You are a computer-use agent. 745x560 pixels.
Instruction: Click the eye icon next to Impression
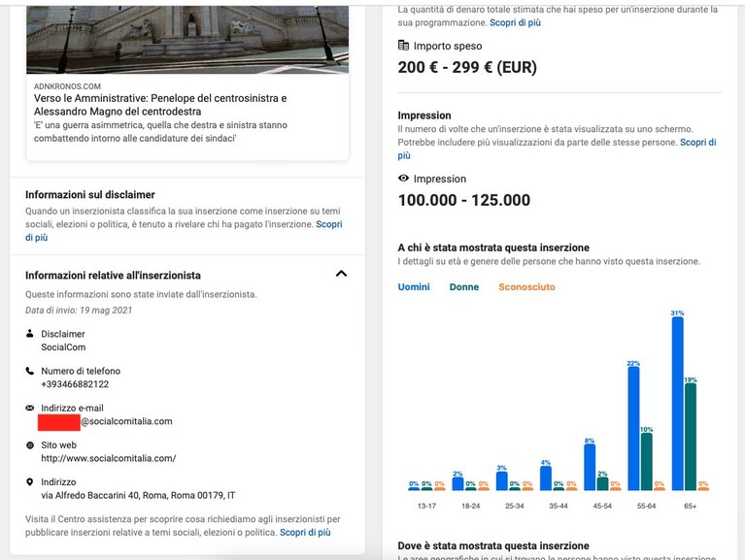[403, 179]
